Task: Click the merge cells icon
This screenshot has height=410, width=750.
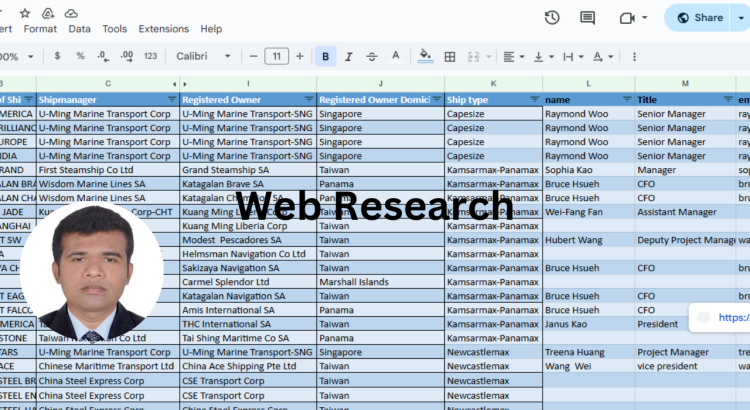Action: [474, 56]
